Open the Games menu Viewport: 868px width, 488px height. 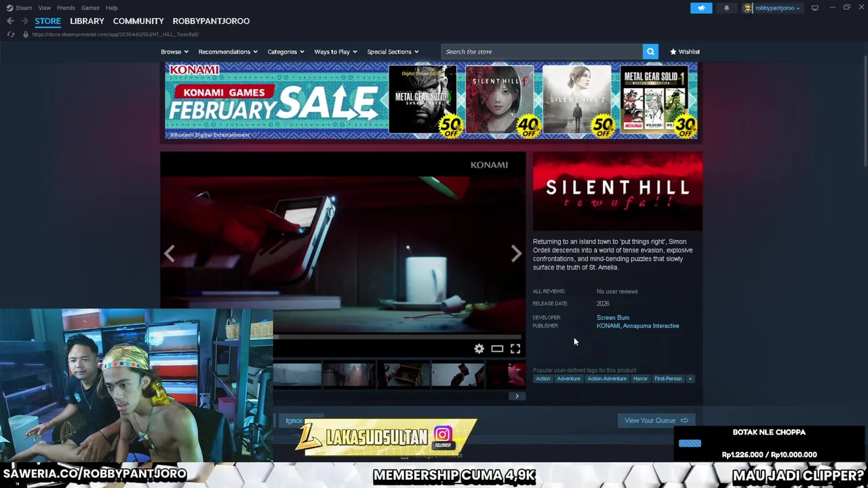[x=90, y=7]
